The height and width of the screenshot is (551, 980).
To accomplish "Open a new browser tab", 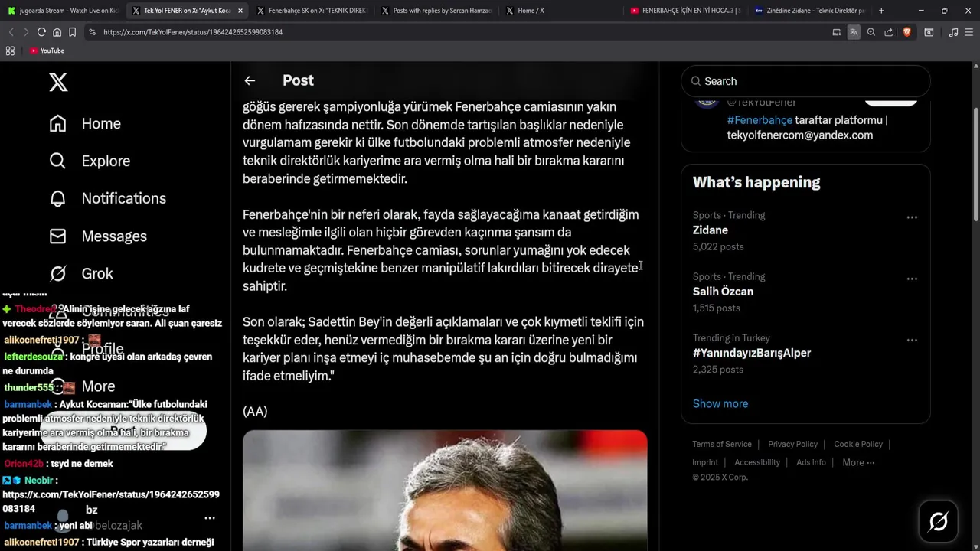I will [881, 11].
